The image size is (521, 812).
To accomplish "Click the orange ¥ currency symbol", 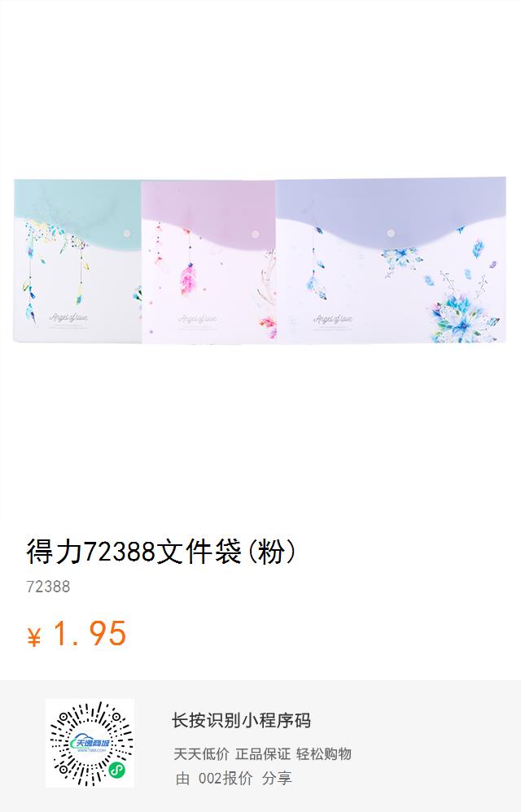I will point(33,637).
